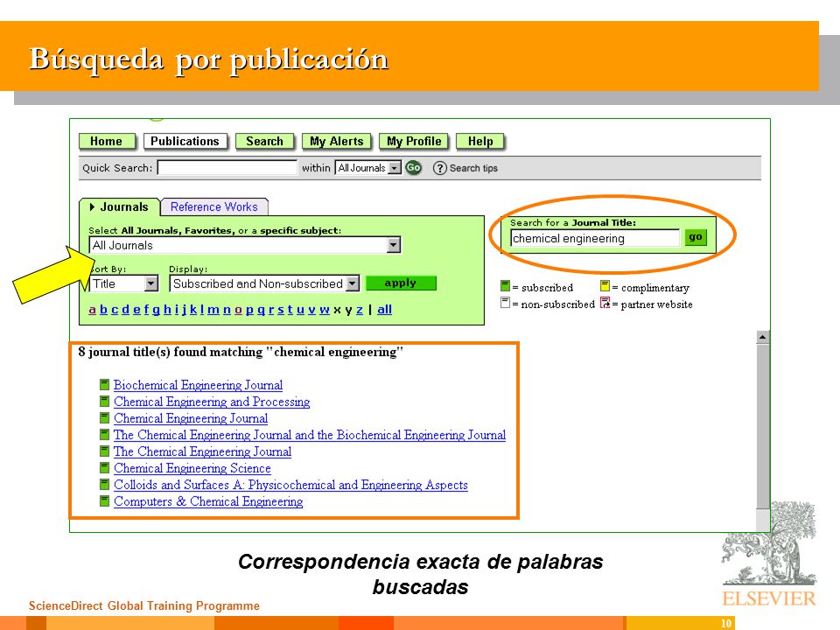Switch to Reference Works tab
Image resolution: width=840 pixels, height=630 pixels.
coord(213,206)
